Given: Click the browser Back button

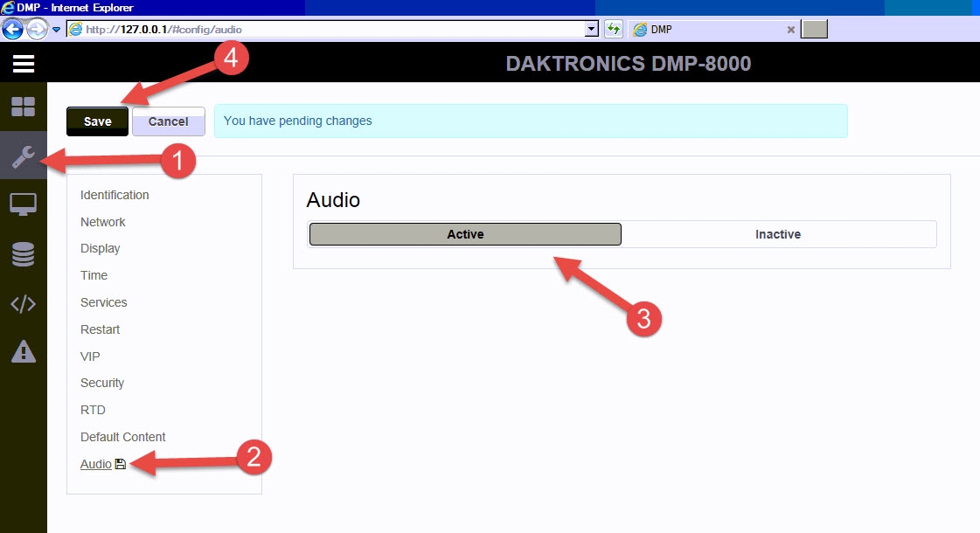Looking at the screenshot, I should point(12,29).
